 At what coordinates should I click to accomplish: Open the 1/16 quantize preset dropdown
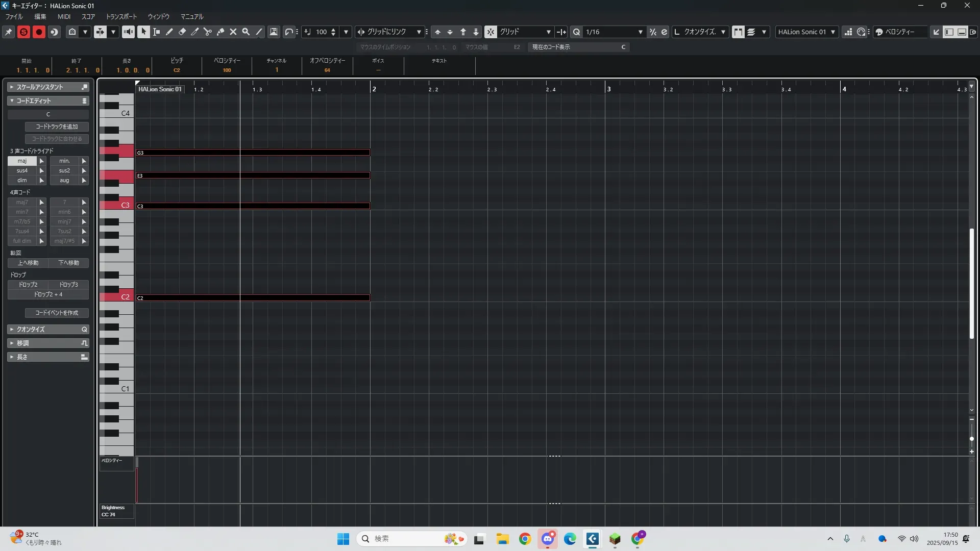click(640, 32)
